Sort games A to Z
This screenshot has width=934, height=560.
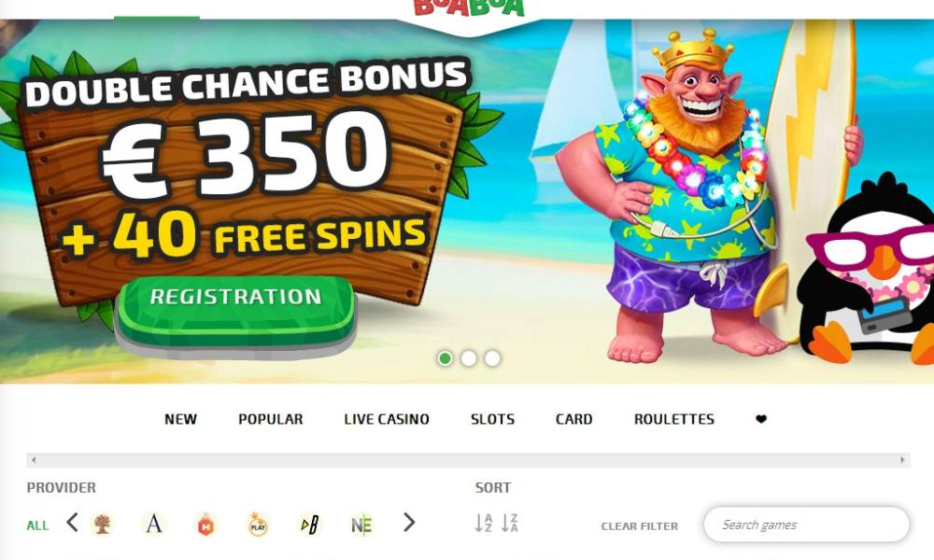[x=484, y=523]
